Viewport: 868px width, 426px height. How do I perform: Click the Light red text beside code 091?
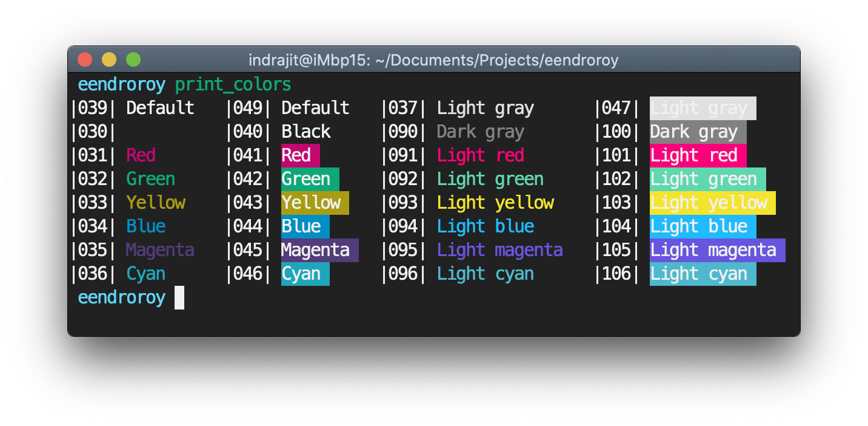click(481, 155)
